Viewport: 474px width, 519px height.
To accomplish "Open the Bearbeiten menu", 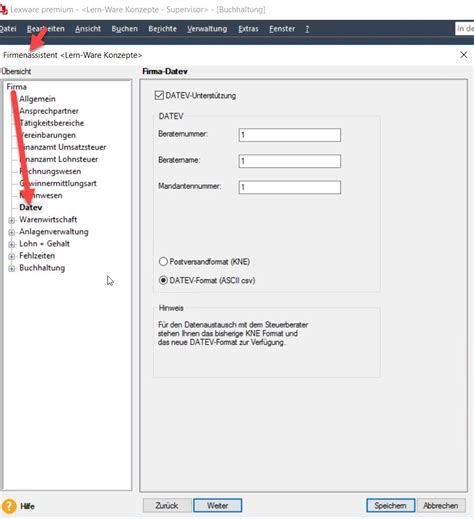I will 46,29.
